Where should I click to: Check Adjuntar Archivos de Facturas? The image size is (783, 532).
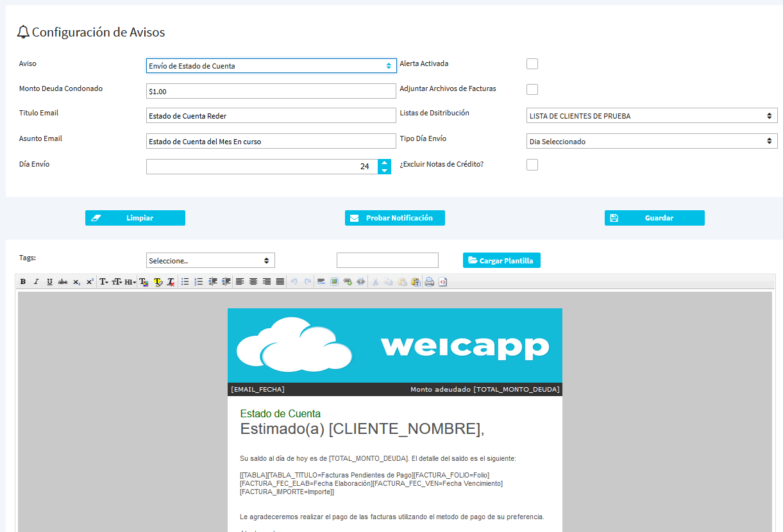pyautogui.click(x=532, y=90)
